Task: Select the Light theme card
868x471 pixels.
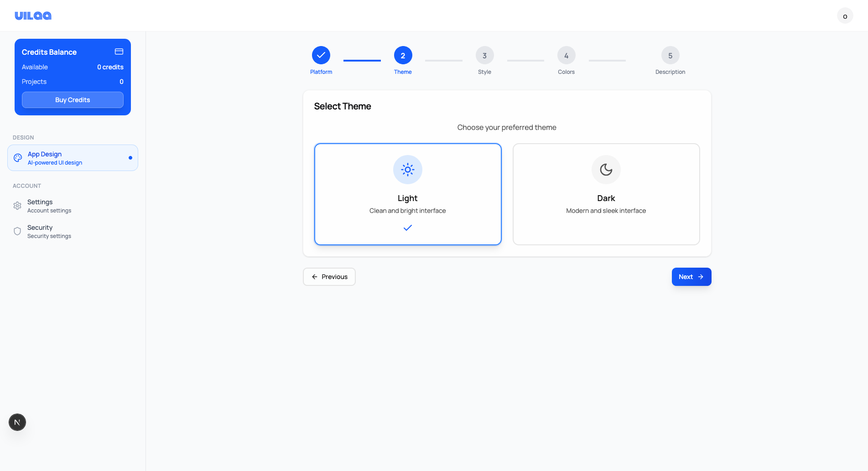Action: (407, 194)
